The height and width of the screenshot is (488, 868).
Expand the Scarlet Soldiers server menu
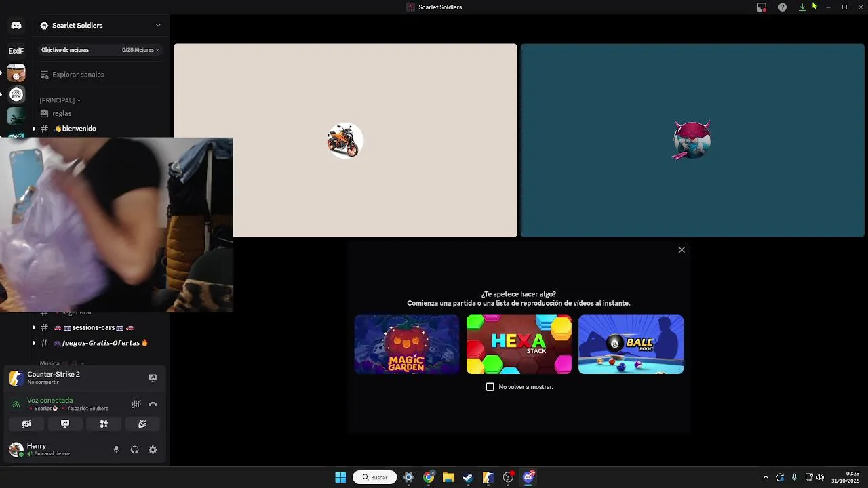pyautogui.click(x=158, y=26)
